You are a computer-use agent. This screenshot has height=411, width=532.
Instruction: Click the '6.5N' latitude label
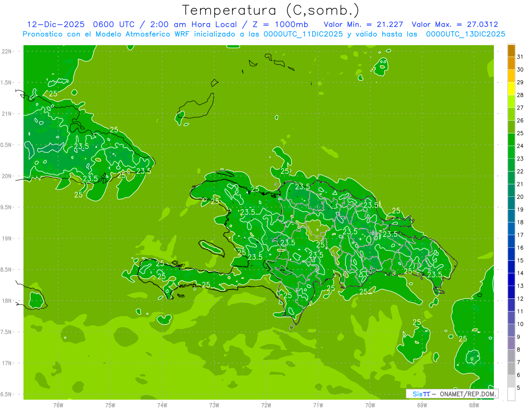pyautogui.click(x=7, y=395)
